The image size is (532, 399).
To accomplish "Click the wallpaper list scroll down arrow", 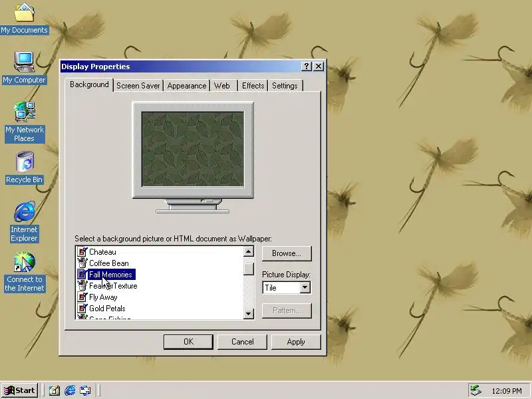I will [248, 313].
